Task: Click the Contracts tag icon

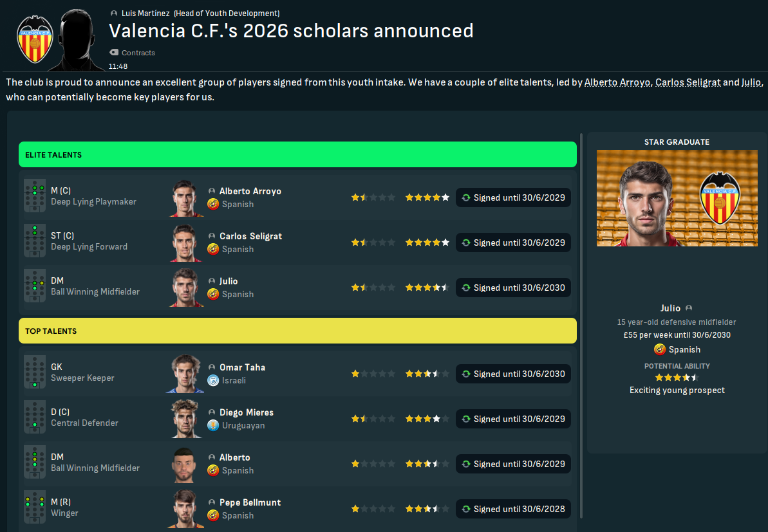Action: point(114,53)
